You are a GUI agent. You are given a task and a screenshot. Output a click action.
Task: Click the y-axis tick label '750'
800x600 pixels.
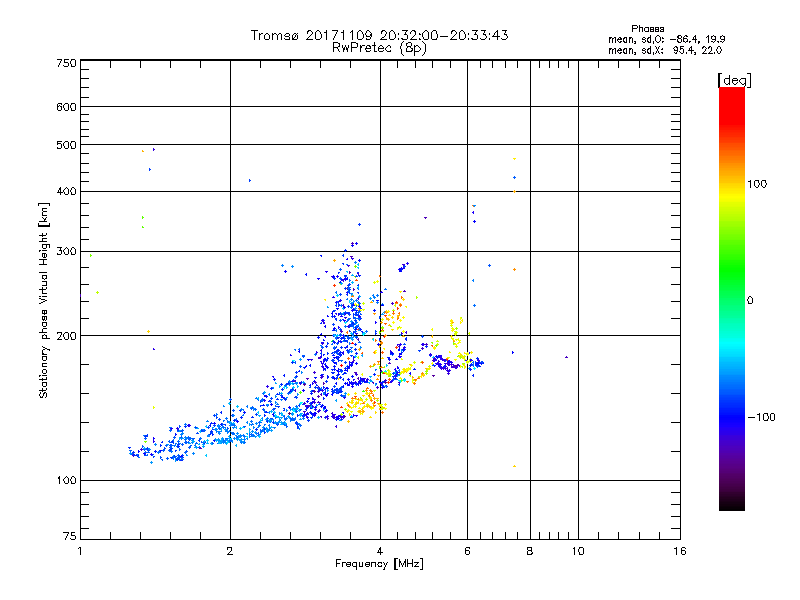(x=66, y=63)
